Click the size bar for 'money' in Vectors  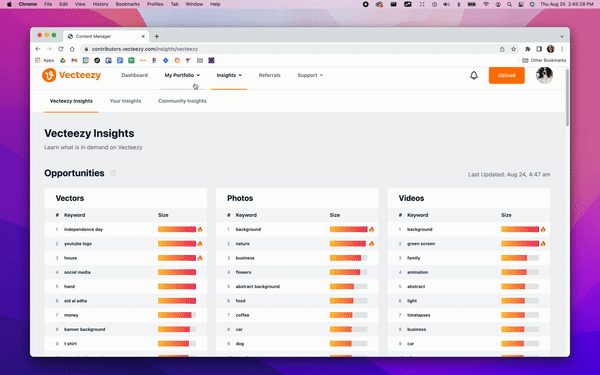pyautogui.click(x=177, y=315)
